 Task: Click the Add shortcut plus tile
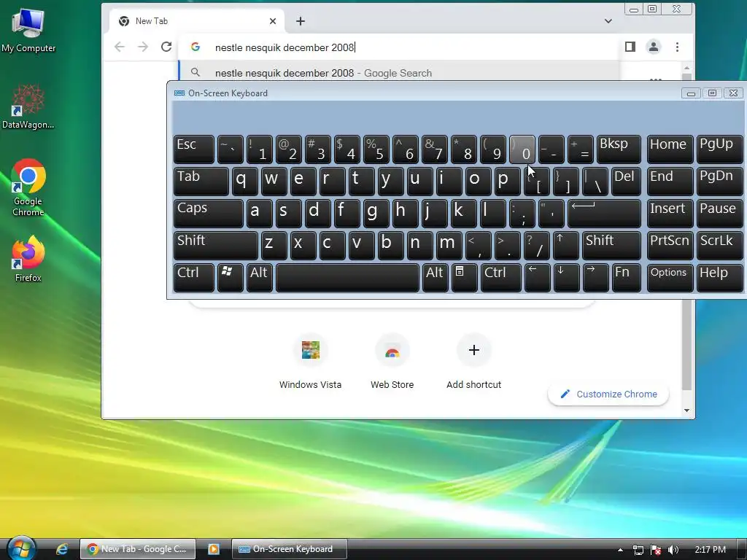tap(473, 362)
